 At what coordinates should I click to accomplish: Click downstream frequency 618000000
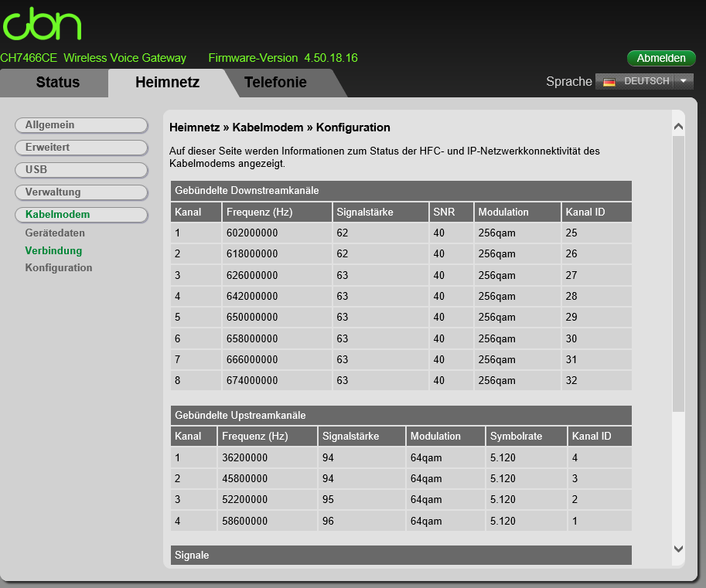click(x=252, y=253)
